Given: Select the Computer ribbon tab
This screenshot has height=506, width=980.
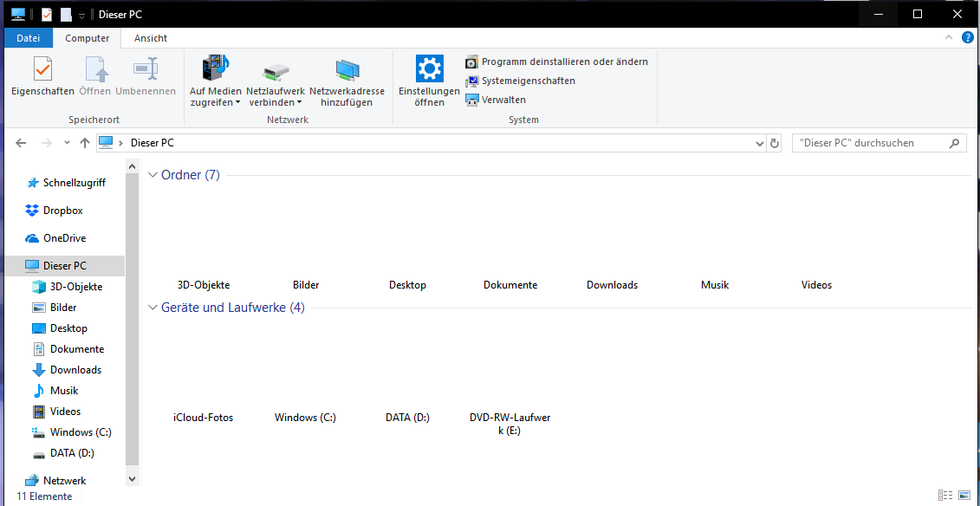Looking at the screenshot, I should click(x=88, y=38).
